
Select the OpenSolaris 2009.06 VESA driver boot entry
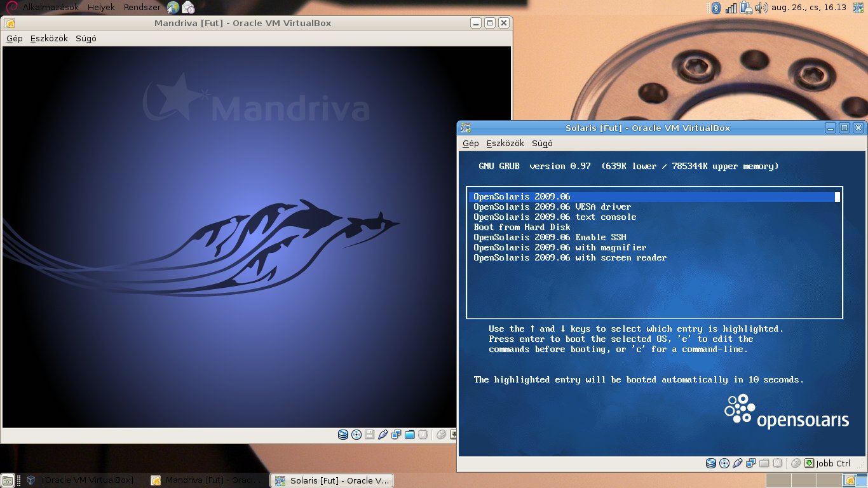coord(552,207)
